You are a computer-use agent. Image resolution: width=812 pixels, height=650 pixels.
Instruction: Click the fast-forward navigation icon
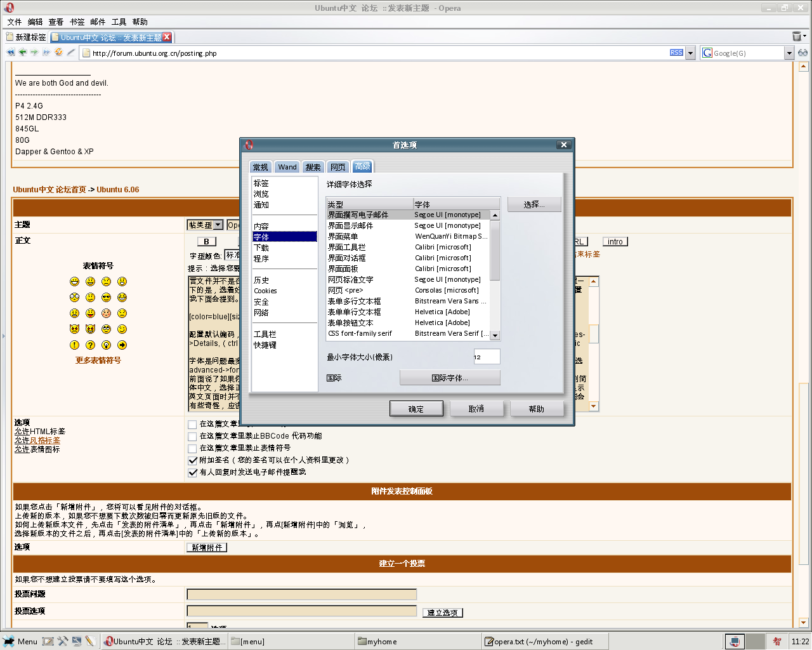46,53
